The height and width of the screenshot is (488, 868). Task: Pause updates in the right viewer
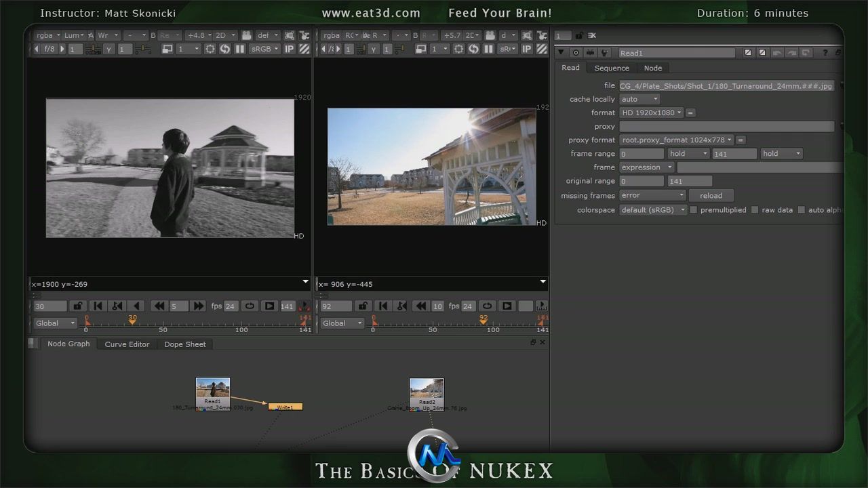pyautogui.click(x=488, y=49)
